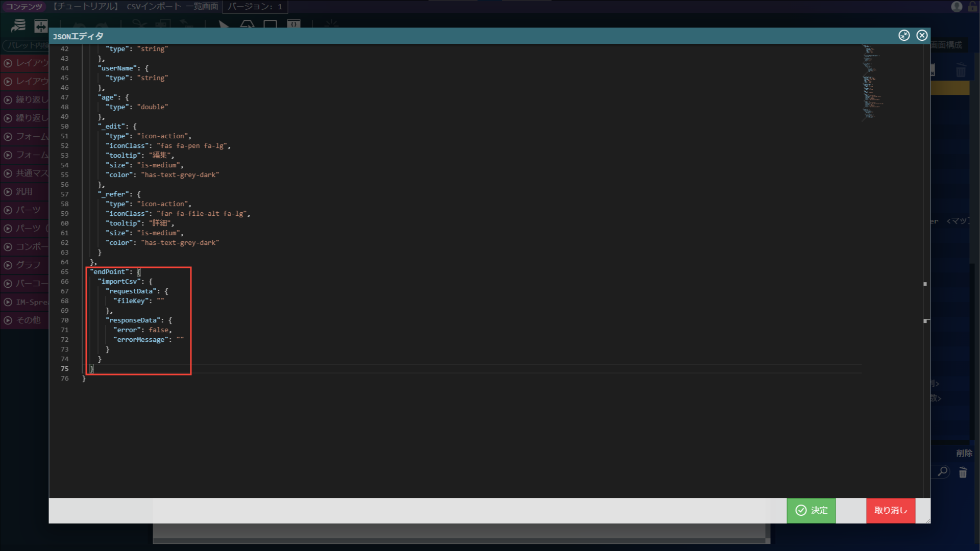Viewport: 980px width, 551px height.
Task: Click the "type": "double" line
Action: 137,107
